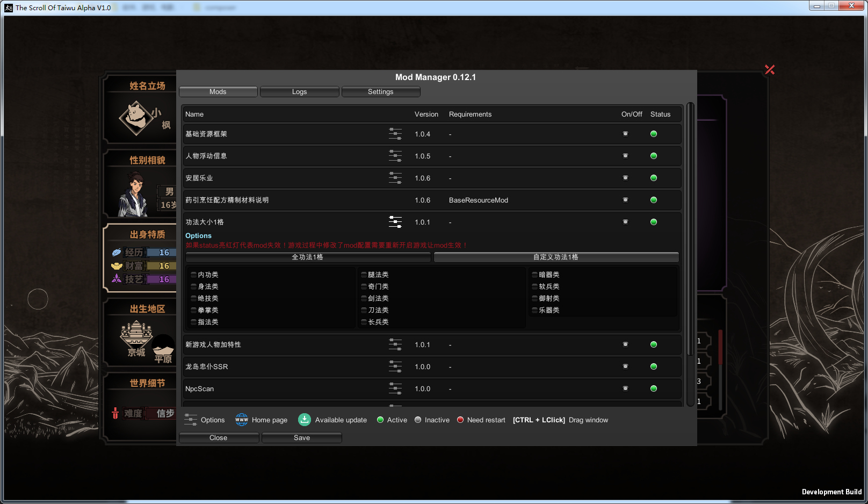Click the Save button
This screenshot has width=868, height=504.
coord(301,438)
